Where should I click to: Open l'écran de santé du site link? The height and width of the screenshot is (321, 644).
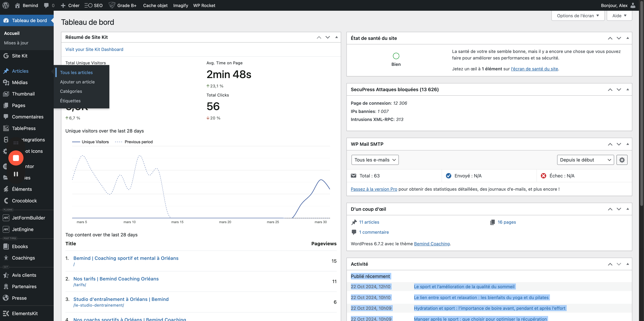click(534, 69)
